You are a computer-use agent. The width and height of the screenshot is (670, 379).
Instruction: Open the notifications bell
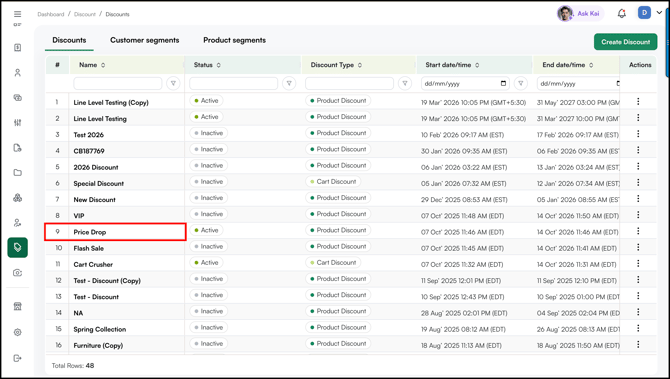622,14
